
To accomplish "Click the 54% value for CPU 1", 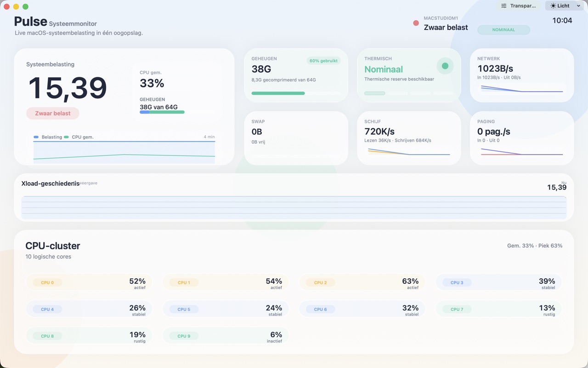I will [274, 281].
